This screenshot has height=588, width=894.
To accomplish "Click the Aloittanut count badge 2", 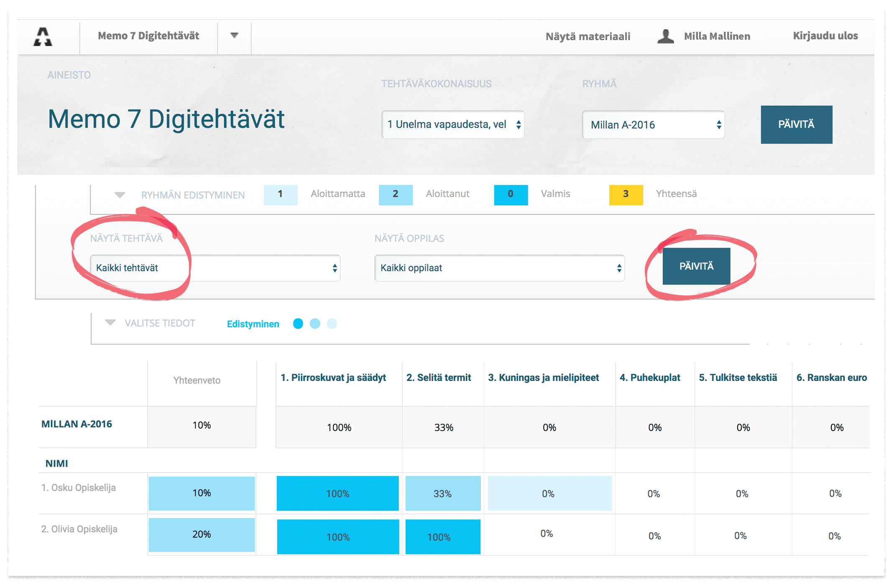I will pos(396,194).
